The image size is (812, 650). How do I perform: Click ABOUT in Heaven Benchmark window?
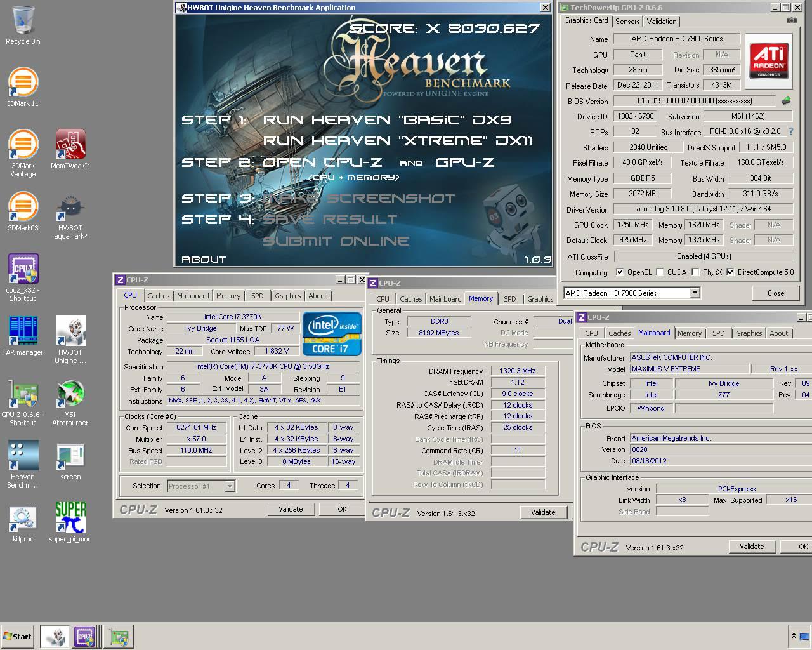coord(204,259)
